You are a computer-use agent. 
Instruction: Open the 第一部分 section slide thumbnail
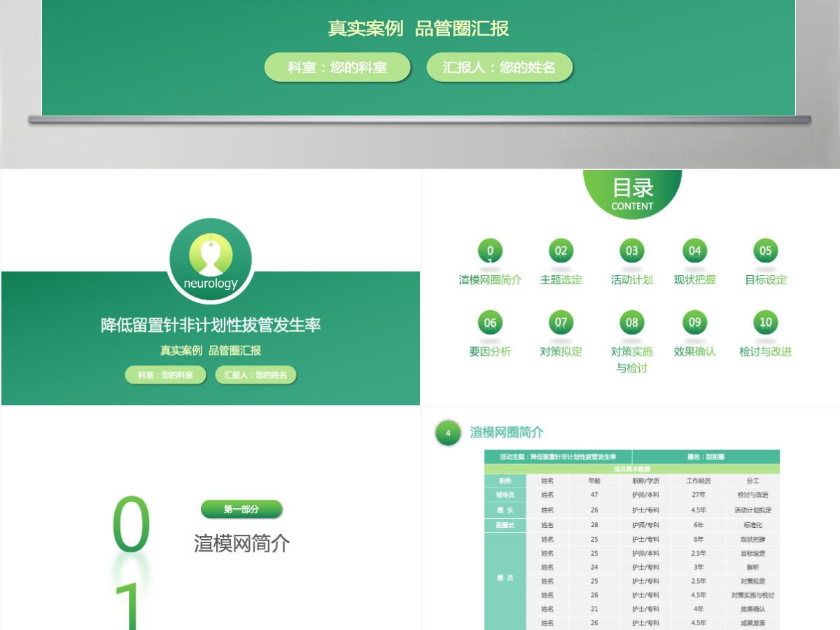211,519
